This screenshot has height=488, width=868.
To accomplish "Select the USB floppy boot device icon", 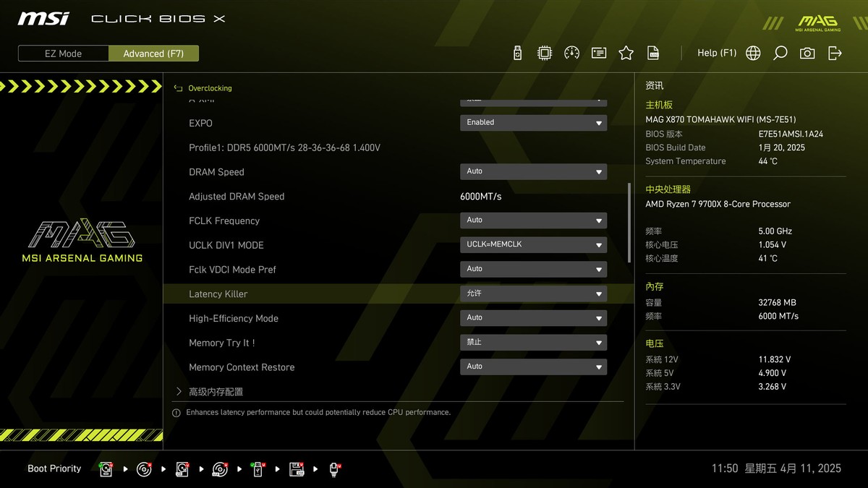I will [x=297, y=469].
